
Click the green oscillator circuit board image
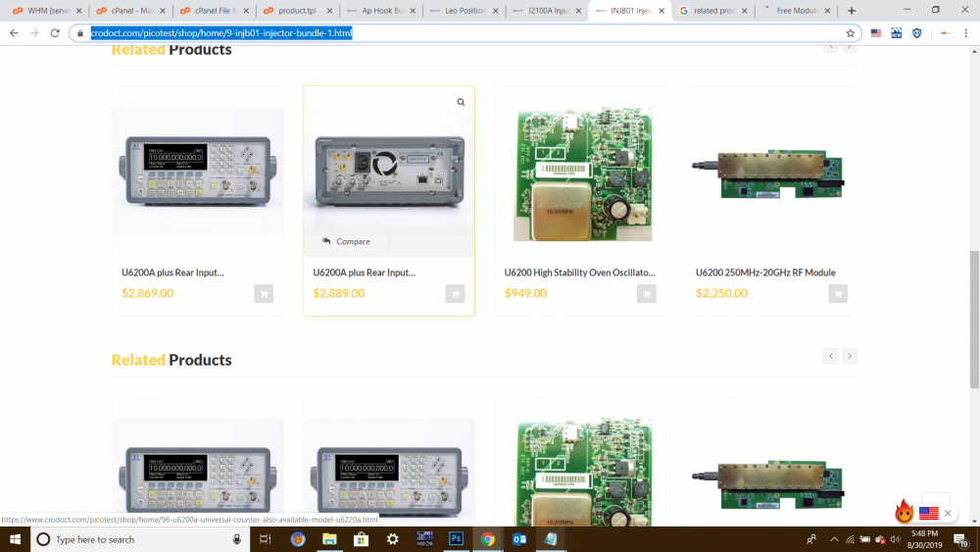(582, 174)
